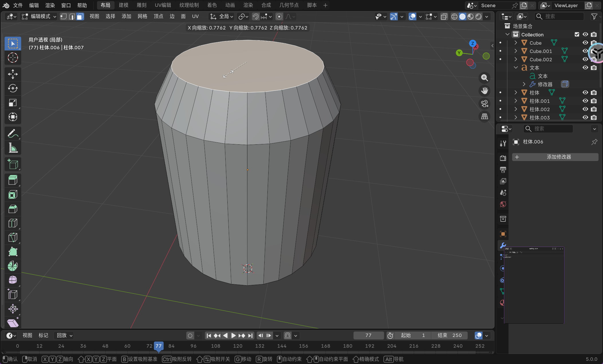The image size is (603, 364).
Task: Select the Rotate tool
Action: pyautogui.click(x=13, y=88)
